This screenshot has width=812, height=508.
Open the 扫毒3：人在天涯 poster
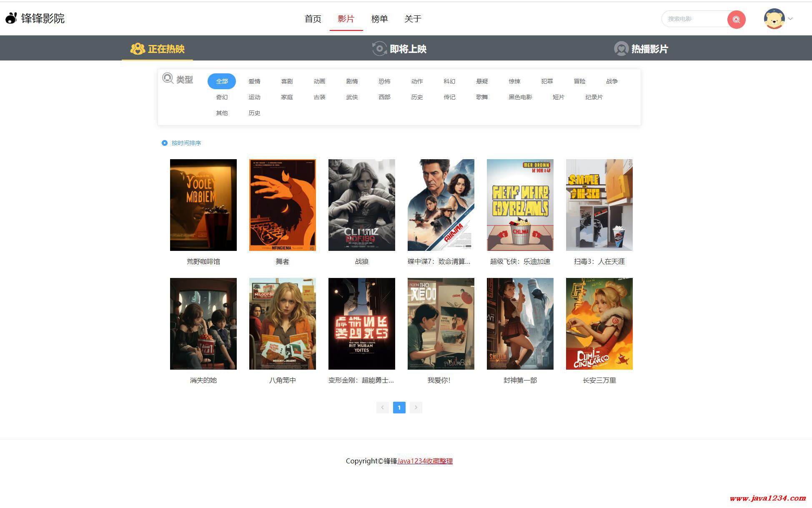599,205
